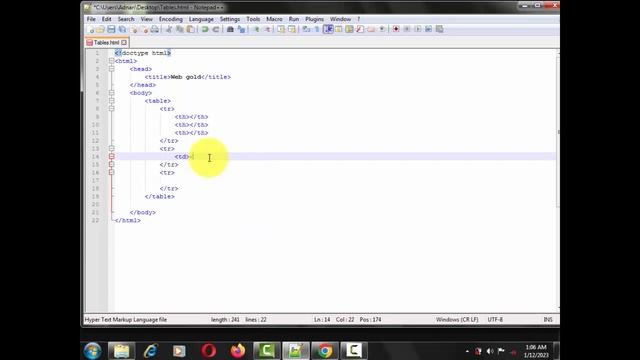Click the New file toolbar icon

click(91, 29)
